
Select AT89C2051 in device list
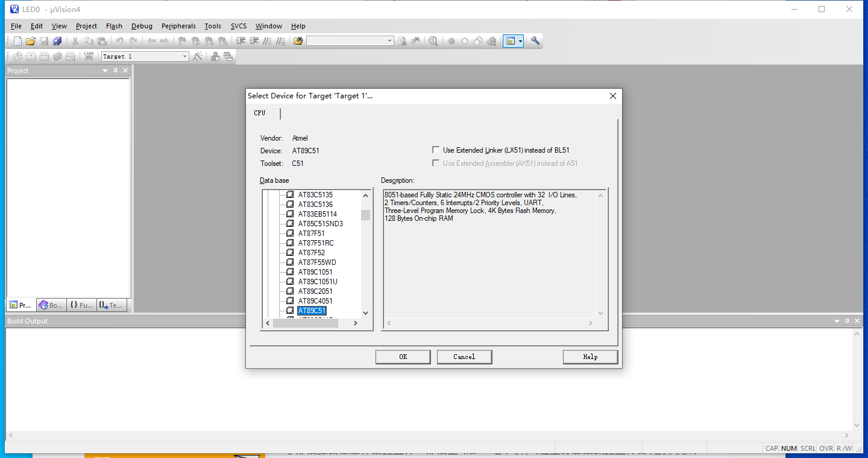pyautogui.click(x=315, y=291)
